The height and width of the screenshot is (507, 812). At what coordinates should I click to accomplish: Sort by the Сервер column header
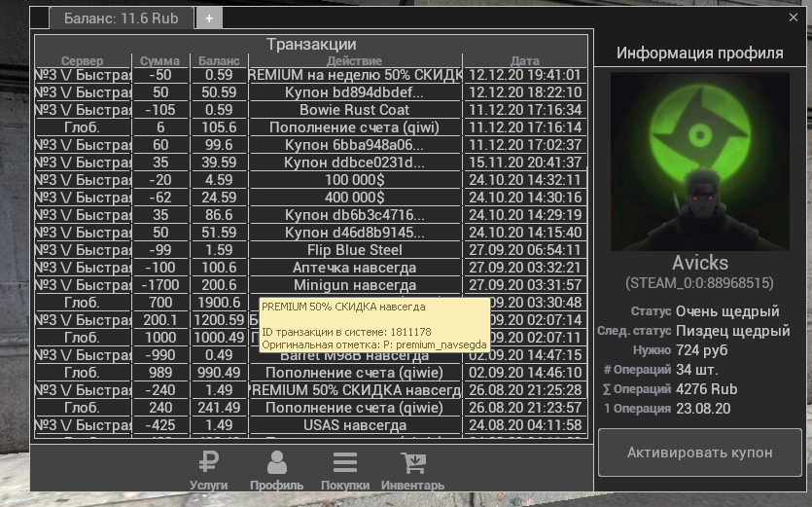82,61
